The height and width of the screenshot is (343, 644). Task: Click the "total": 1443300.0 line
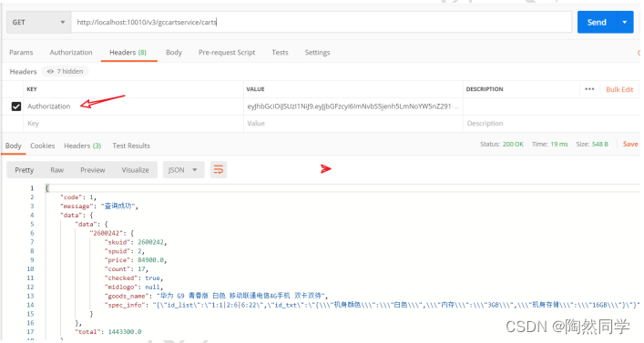tap(108, 331)
